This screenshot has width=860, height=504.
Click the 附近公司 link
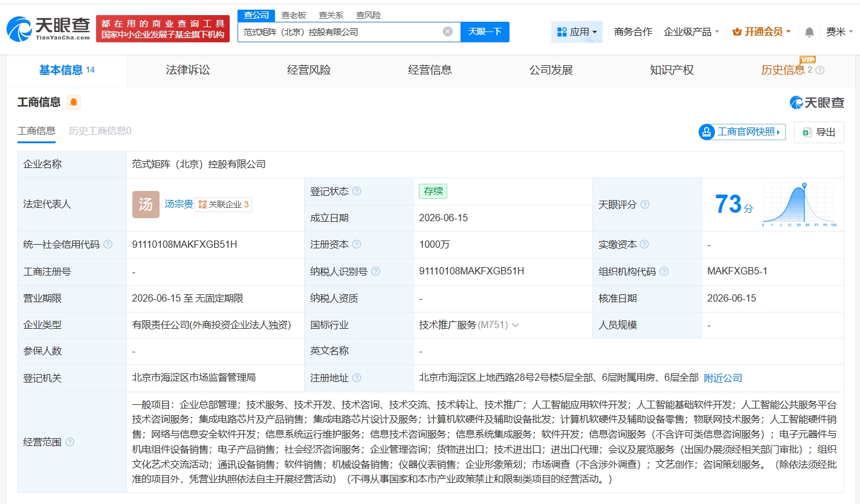tap(723, 378)
